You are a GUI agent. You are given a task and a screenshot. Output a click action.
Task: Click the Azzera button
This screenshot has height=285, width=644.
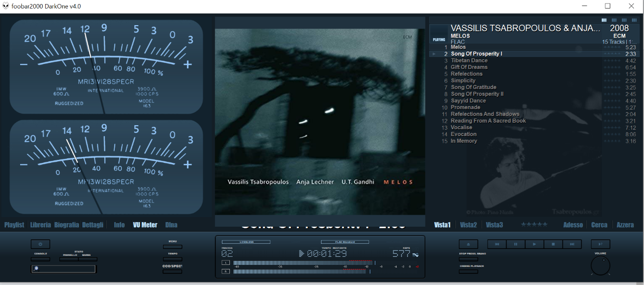coord(625,225)
